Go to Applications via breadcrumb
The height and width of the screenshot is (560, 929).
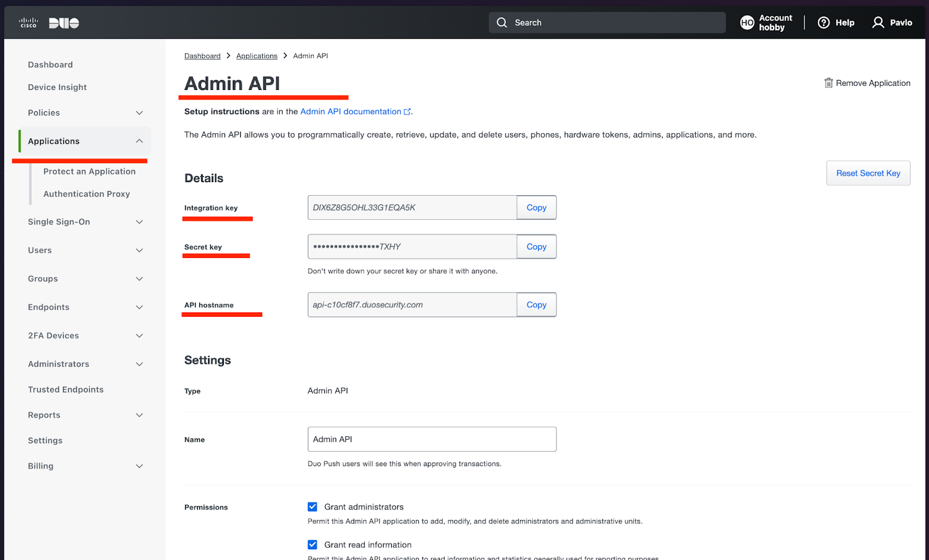tap(257, 56)
